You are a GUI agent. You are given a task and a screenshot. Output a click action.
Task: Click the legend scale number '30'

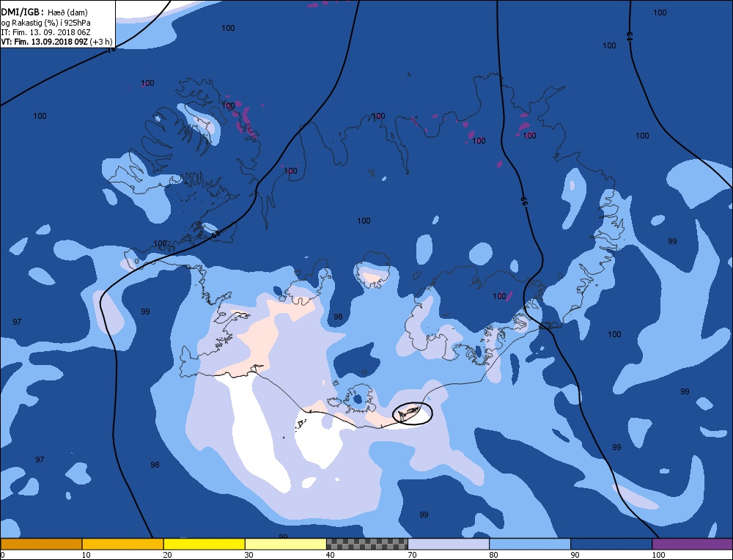tap(248, 555)
